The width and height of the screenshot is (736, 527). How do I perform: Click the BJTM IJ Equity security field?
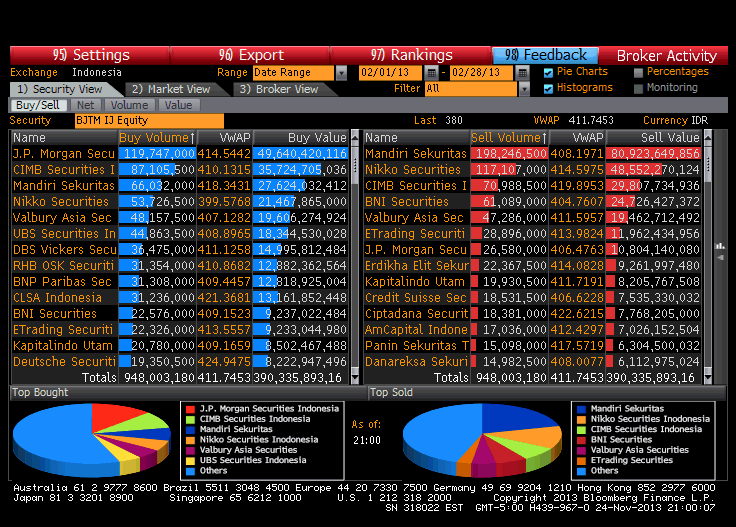[x=149, y=121]
